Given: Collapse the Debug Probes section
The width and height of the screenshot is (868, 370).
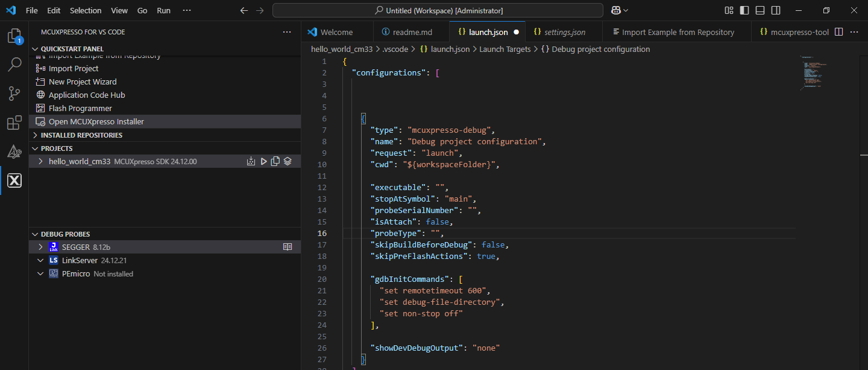Looking at the screenshot, I should pos(65,234).
